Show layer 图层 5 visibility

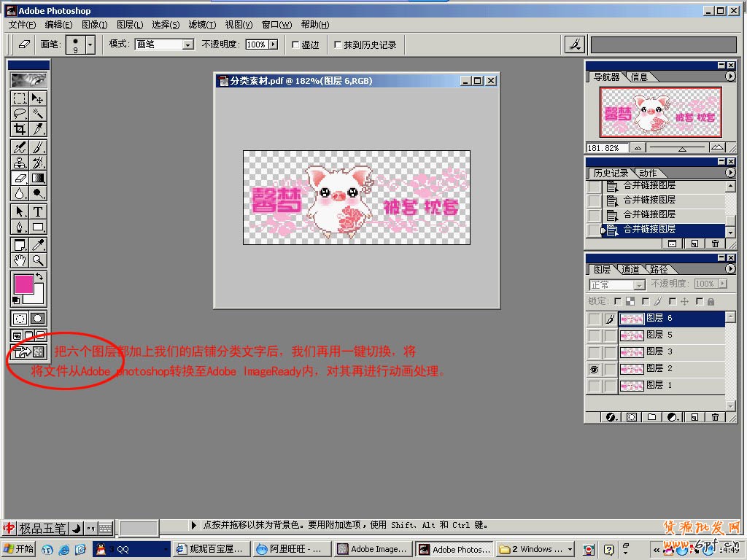coord(594,335)
